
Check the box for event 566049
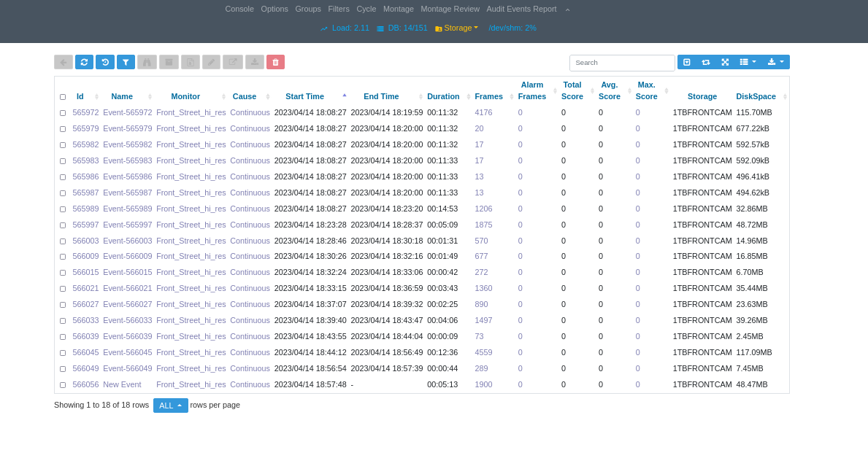tap(63, 369)
